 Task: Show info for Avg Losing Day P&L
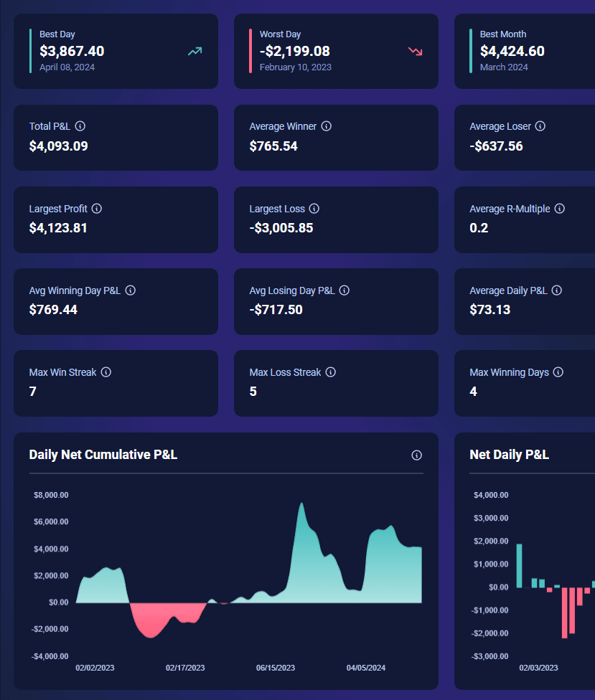click(345, 290)
